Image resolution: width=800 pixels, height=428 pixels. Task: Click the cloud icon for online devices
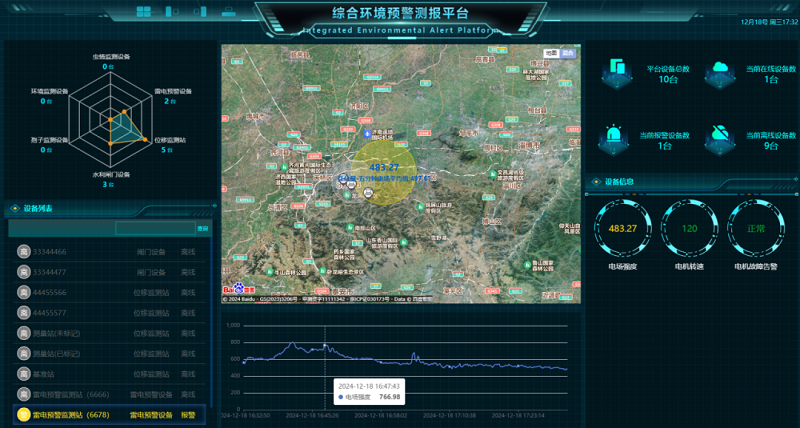point(718,72)
